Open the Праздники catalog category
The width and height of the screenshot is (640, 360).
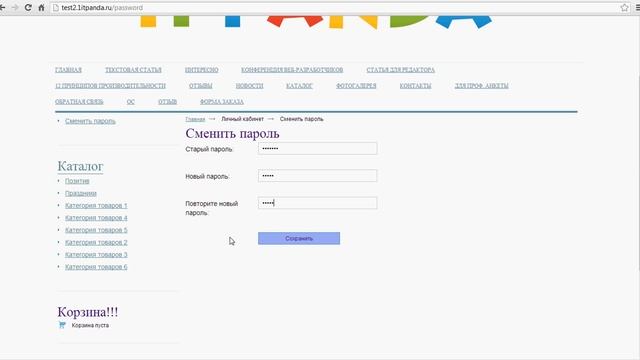pyautogui.click(x=81, y=193)
